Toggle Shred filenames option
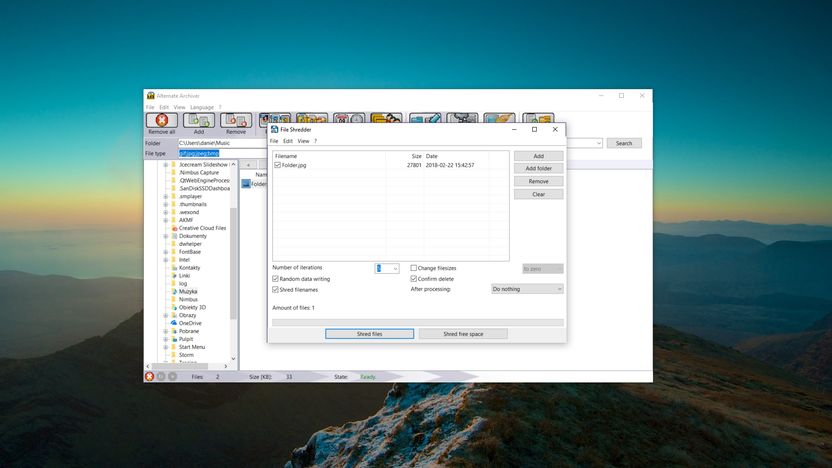The image size is (832, 468). coord(275,290)
